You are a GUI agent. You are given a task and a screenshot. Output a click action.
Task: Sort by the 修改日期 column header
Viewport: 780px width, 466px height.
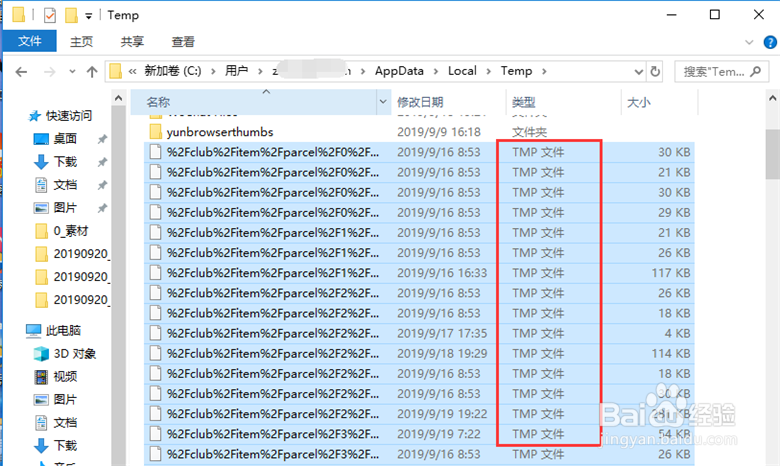coord(448,102)
